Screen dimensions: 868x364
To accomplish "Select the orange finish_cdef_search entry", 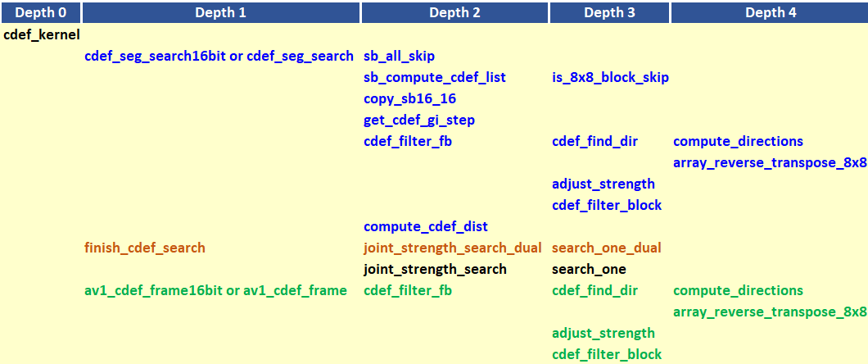I will (x=145, y=248).
